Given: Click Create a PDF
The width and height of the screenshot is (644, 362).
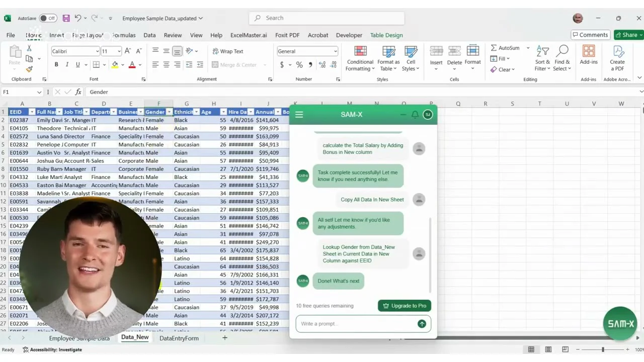Looking at the screenshot, I should (x=617, y=58).
